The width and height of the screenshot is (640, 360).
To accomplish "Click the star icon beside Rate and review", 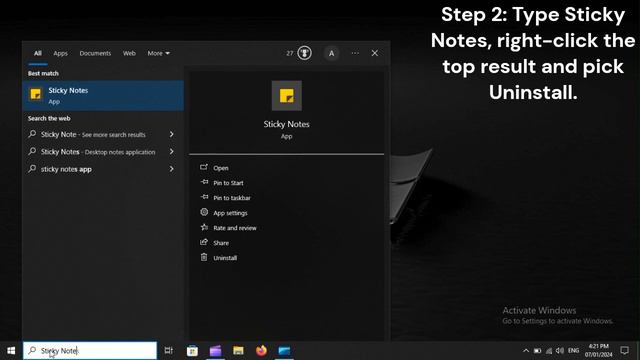I will click(x=204, y=227).
